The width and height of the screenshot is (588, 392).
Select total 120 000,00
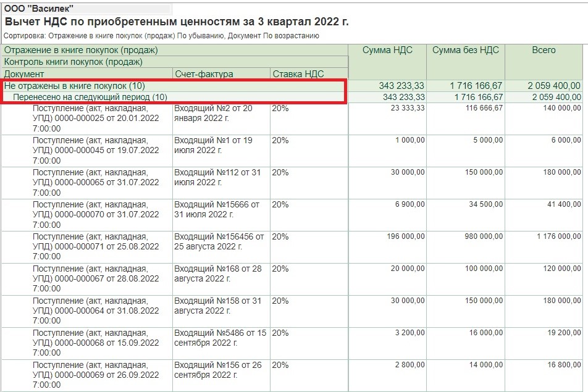point(562,269)
